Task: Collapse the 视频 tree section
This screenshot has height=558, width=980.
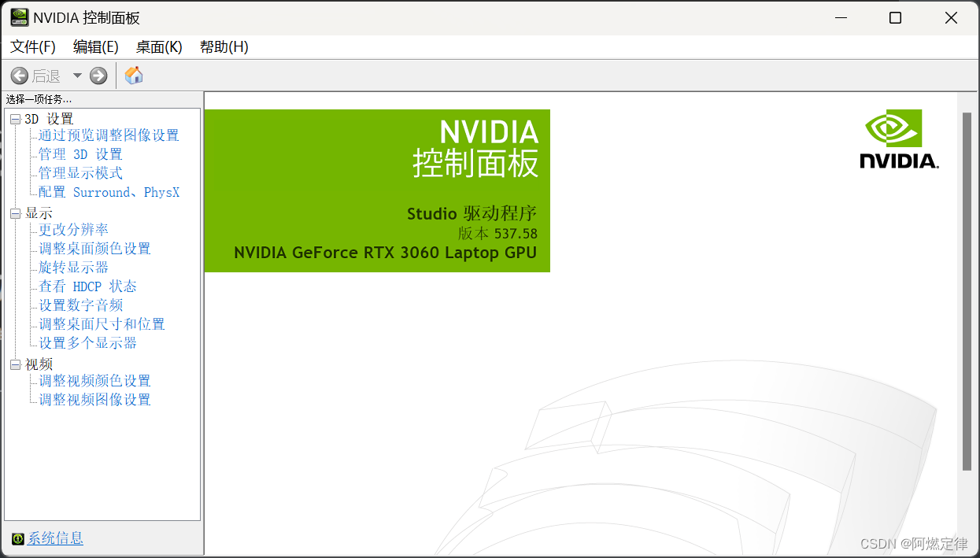Action: [x=14, y=364]
